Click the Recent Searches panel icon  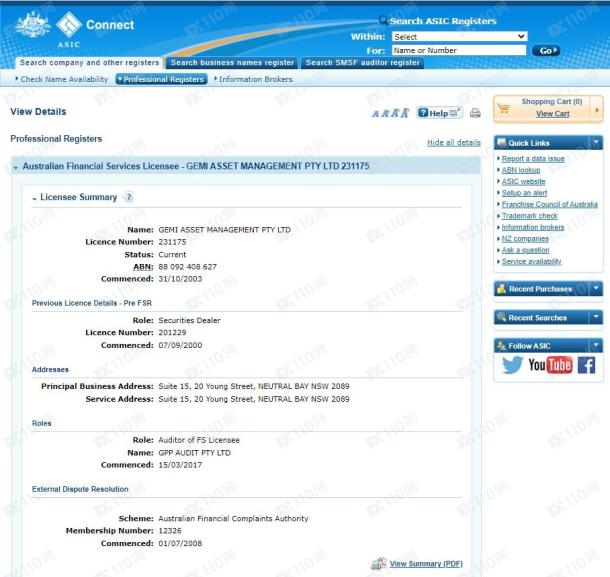pos(501,317)
